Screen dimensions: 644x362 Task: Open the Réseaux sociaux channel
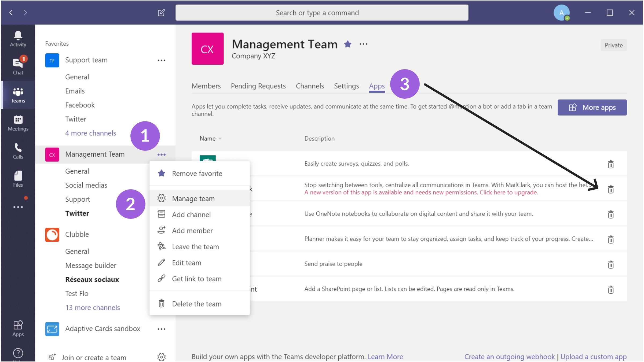pyautogui.click(x=92, y=279)
